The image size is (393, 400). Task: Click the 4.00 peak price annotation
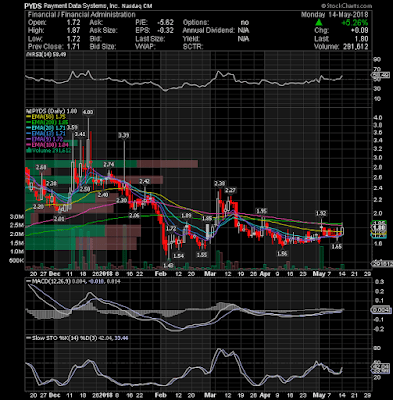click(x=88, y=112)
